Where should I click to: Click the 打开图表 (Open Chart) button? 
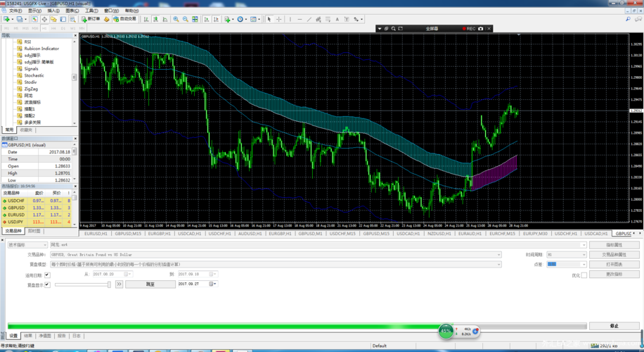pyautogui.click(x=614, y=265)
